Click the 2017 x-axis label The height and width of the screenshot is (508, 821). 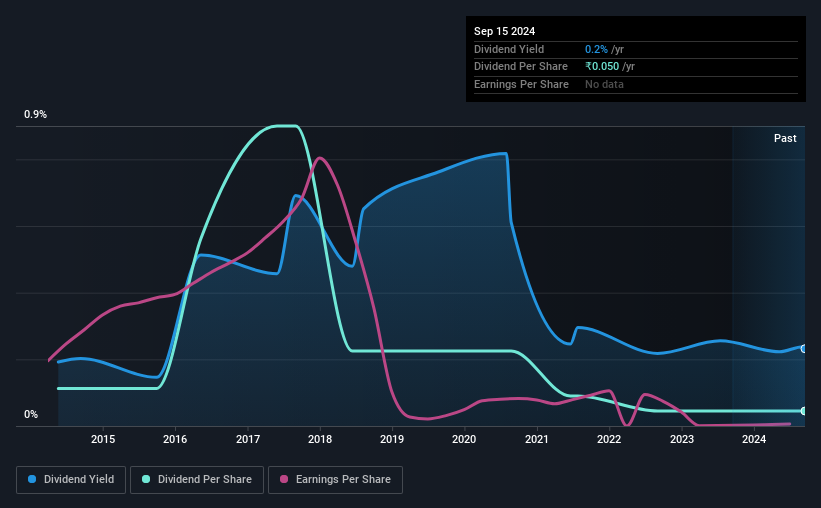click(248, 439)
